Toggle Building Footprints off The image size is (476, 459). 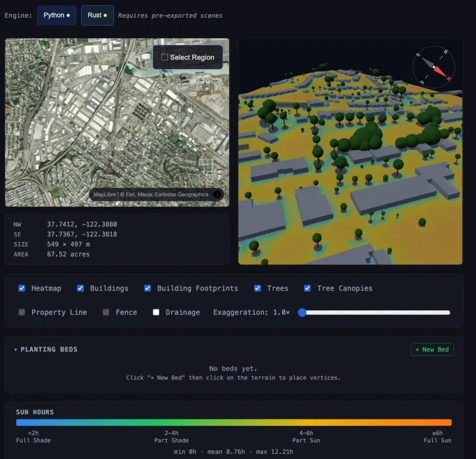click(x=148, y=288)
